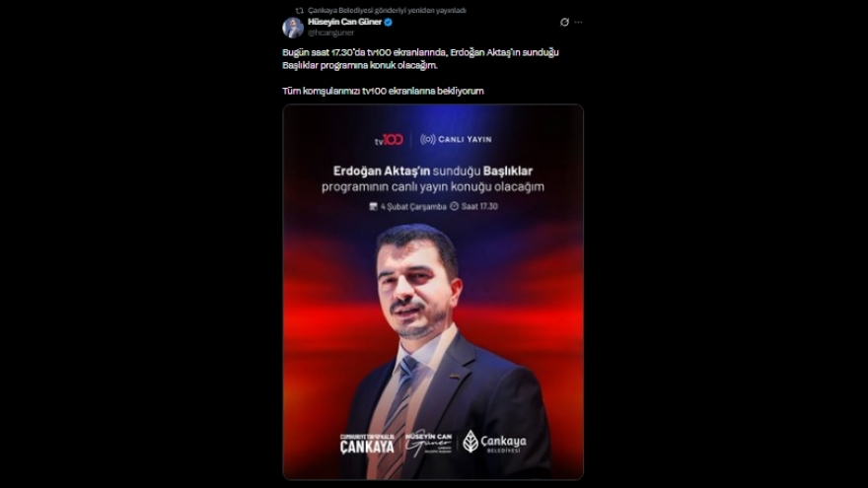Click the calendar icon beside 4 Şubat Çarşamba
The width and height of the screenshot is (868, 488).
click(x=373, y=206)
